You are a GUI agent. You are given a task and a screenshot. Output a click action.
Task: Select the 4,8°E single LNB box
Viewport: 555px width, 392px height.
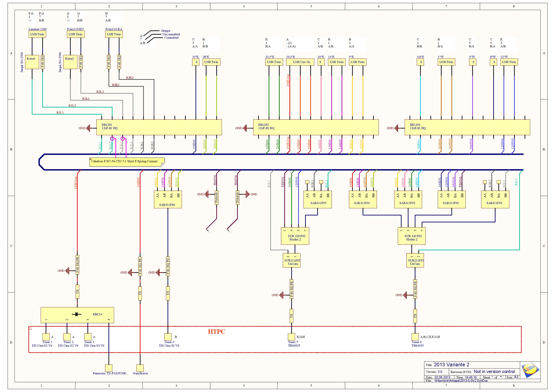click(x=420, y=62)
